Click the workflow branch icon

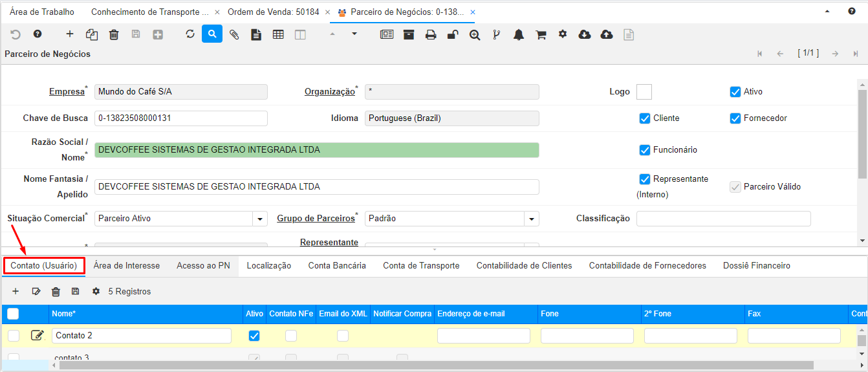497,34
